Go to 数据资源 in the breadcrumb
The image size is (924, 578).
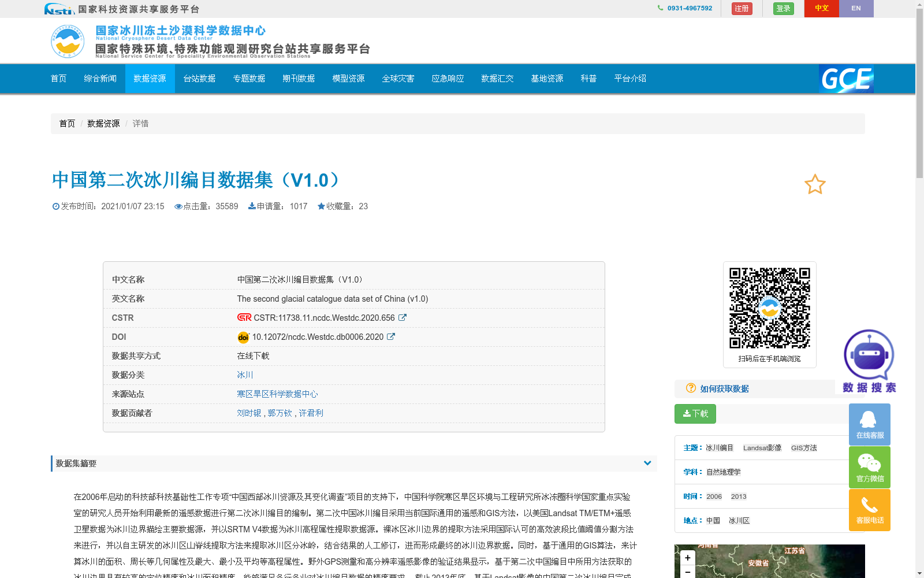coord(104,124)
